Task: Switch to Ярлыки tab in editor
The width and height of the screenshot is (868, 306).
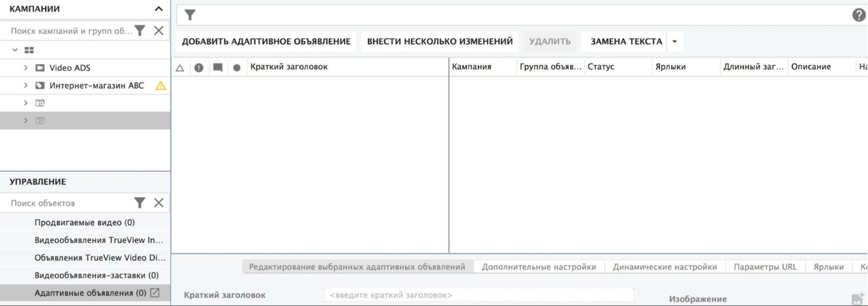Action: click(828, 267)
